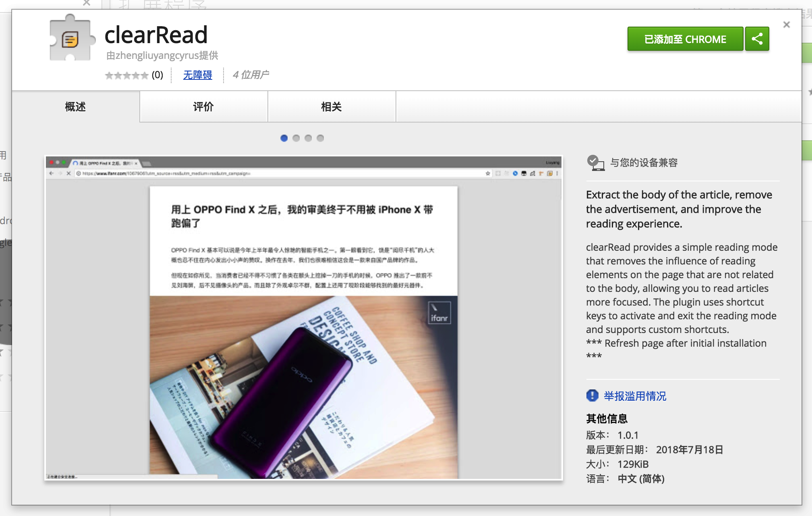812x516 pixels.
Task: Select the first screenshot carousel dot
Action: point(284,138)
